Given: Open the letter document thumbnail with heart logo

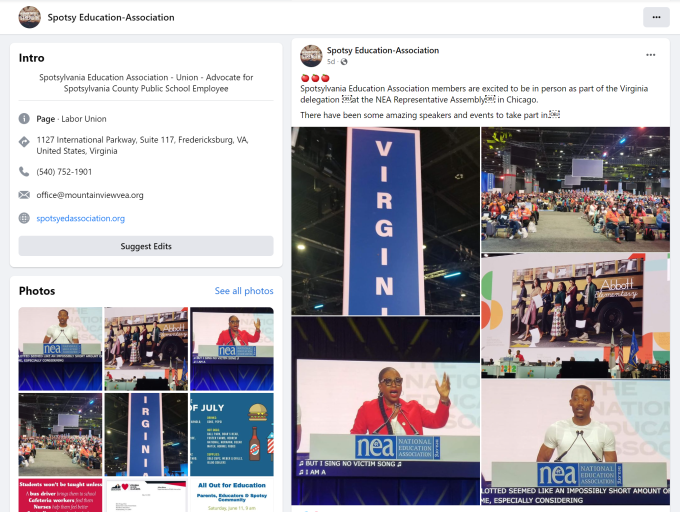Looking at the screenshot, I should 146,495.
